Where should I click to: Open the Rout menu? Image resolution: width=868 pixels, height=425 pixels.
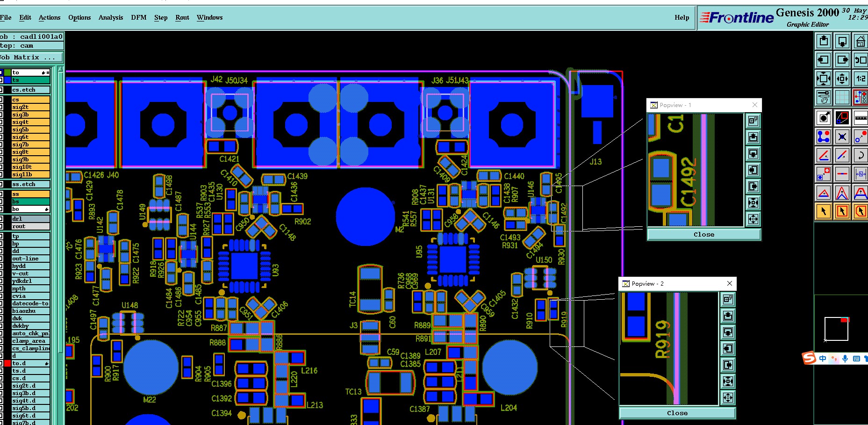(x=182, y=17)
